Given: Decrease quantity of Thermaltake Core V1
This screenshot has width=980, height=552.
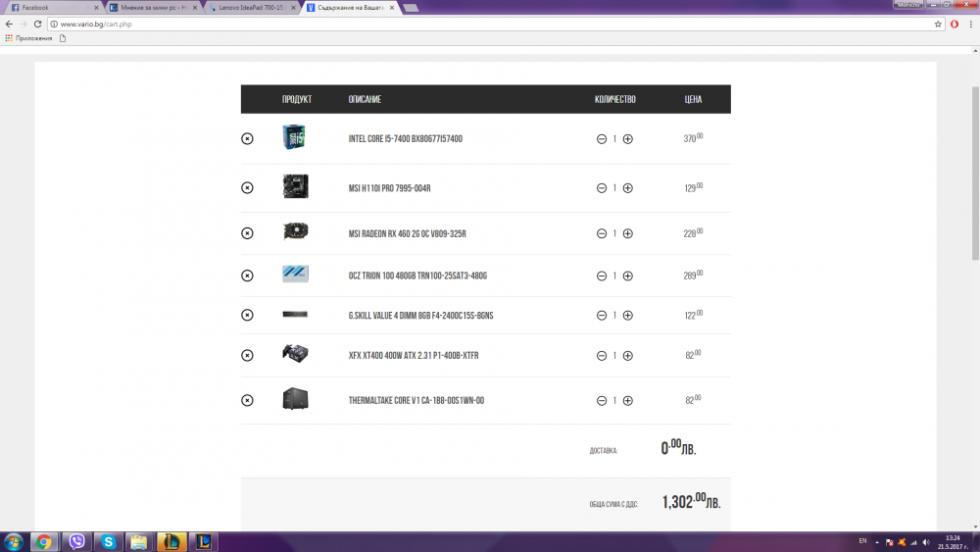Looking at the screenshot, I should click(602, 400).
